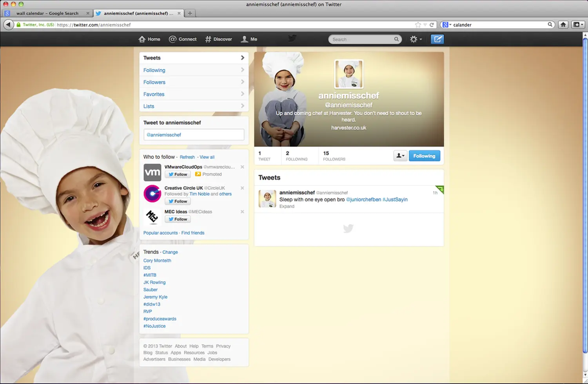The image size is (588, 384).
Task: Change the Trends location
Action: pos(170,252)
